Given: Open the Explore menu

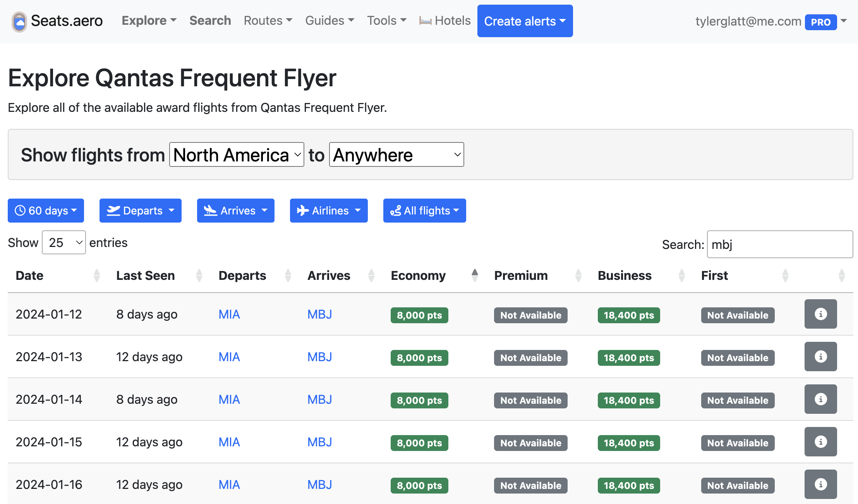Looking at the screenshot, I should point(149,21).
